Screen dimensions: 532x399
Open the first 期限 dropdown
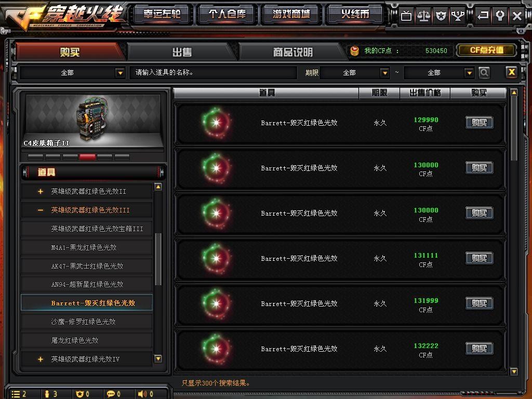[x=384, y=73]
